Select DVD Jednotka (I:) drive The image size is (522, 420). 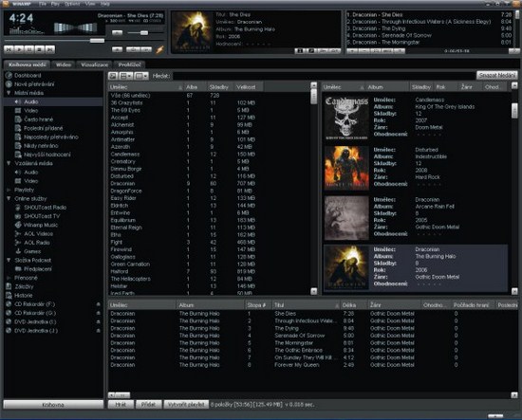[35, 321]
